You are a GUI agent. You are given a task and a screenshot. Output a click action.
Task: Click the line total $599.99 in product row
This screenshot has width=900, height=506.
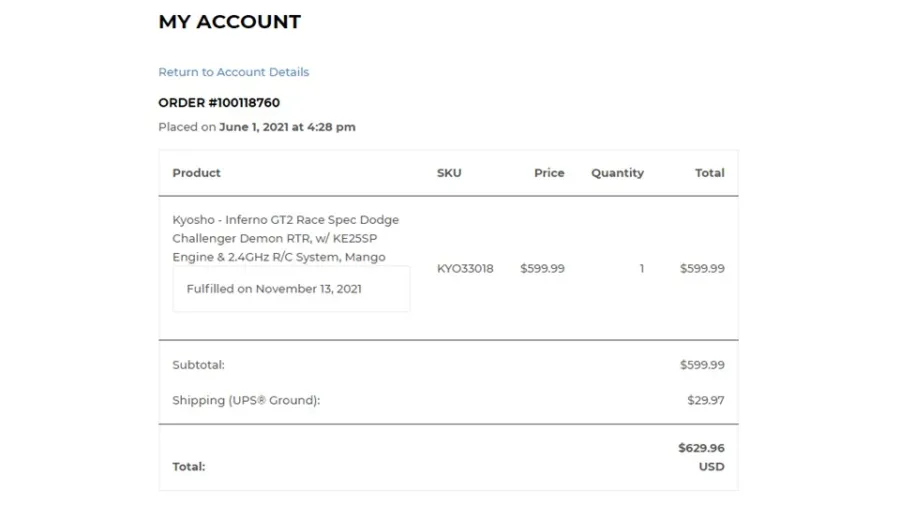pyautogui.click(x=702, y=268)
